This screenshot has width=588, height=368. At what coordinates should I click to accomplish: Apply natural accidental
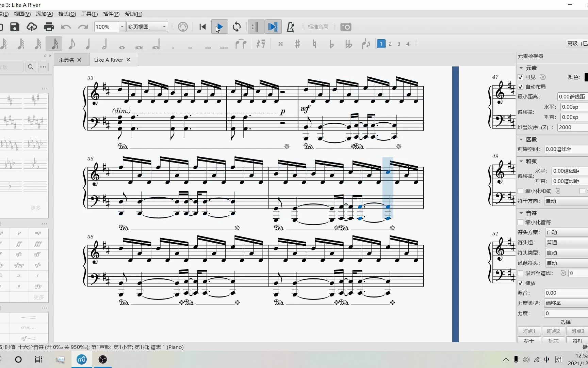314,44
